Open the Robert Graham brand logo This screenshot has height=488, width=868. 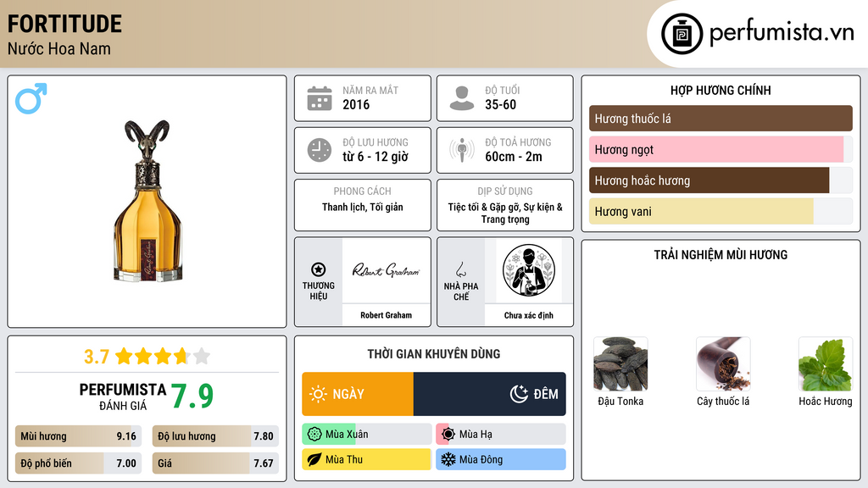386,270
